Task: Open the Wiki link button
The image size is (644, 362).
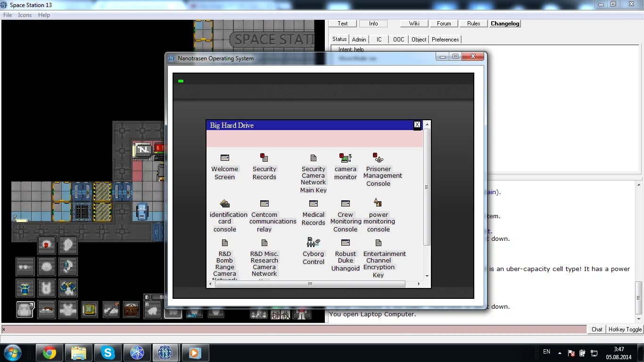Action: pos(414,24)
